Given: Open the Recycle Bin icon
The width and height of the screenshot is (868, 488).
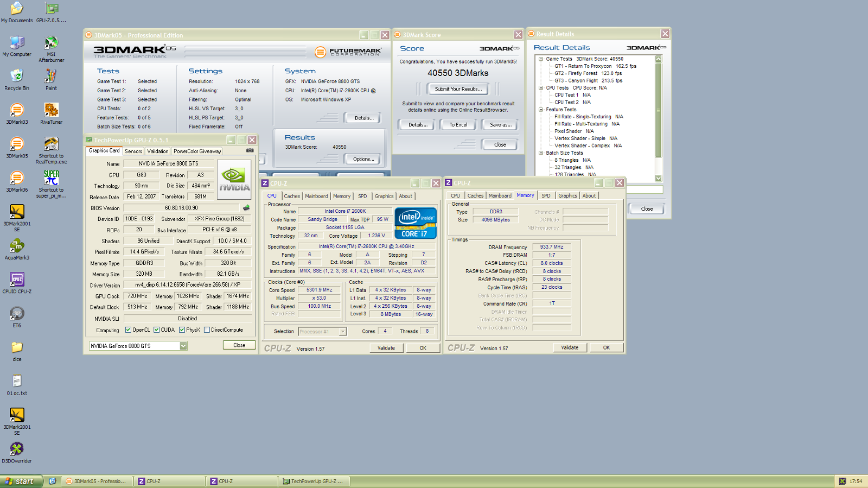Looking at the screenshot, I should pos(17,80).
